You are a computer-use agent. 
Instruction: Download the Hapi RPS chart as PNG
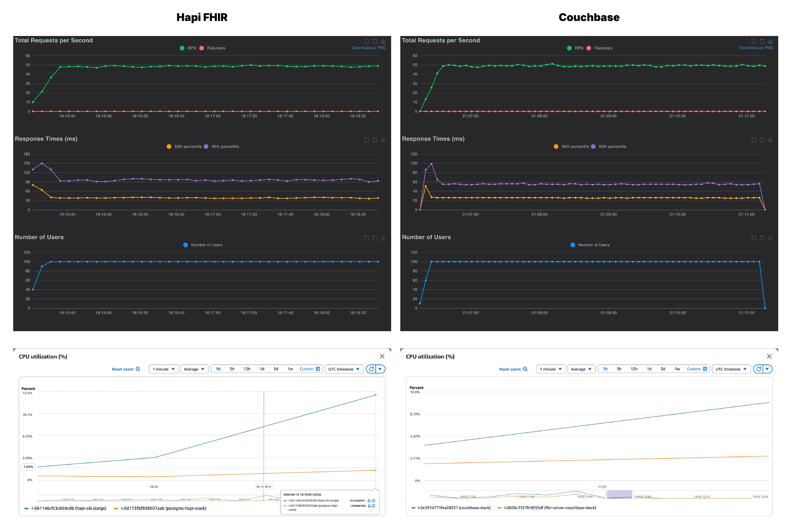(383, 41)
